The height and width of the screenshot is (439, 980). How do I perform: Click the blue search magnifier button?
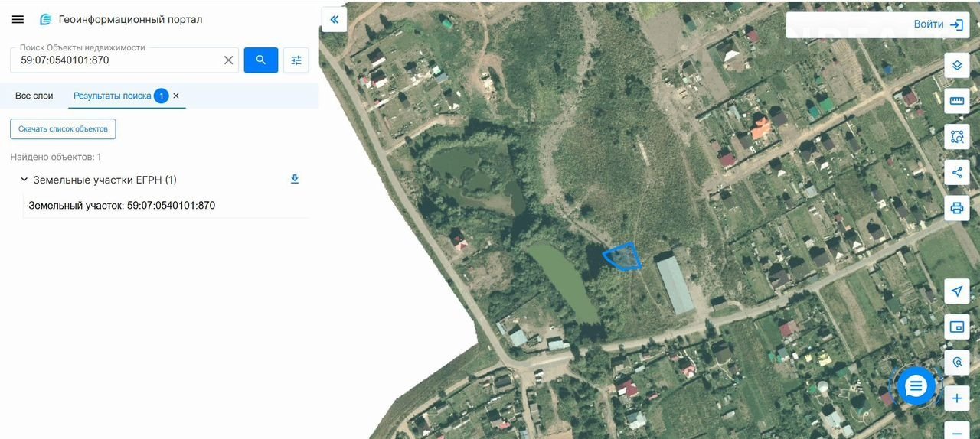coord(261,60)
